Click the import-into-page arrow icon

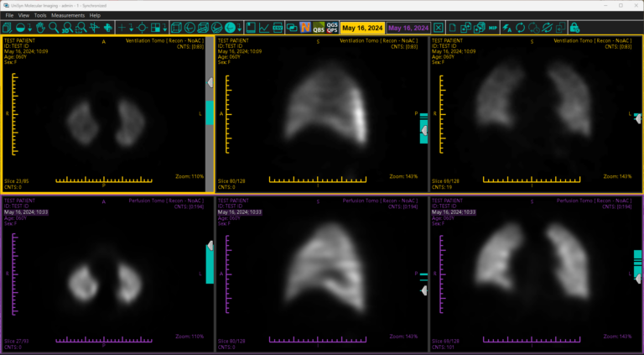pos(561,28)
